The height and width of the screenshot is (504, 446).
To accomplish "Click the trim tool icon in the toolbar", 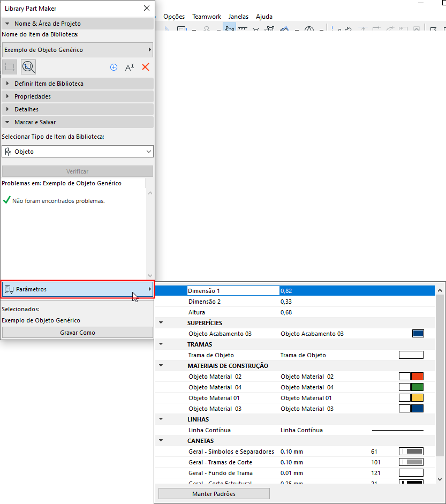I will (x=256, y=29).
